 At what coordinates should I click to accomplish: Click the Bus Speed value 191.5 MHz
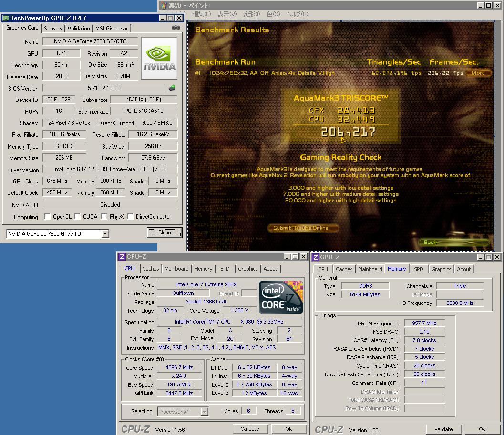(x=179, y=384)
